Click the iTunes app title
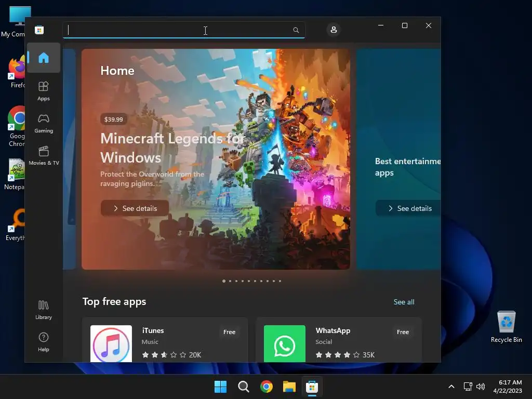Viewport: 532px width, 399px height. pyautogui.click(x=153, y=330)
